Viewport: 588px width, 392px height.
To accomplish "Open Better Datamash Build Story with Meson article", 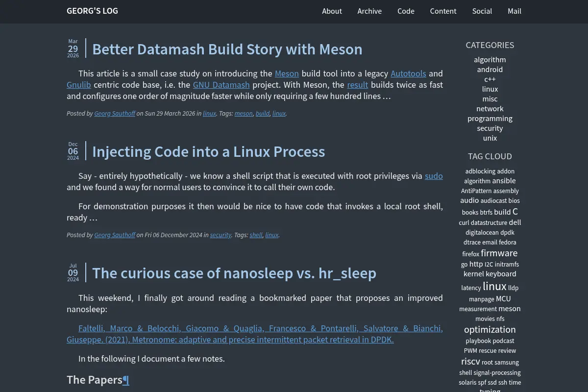I will (227, 49).
